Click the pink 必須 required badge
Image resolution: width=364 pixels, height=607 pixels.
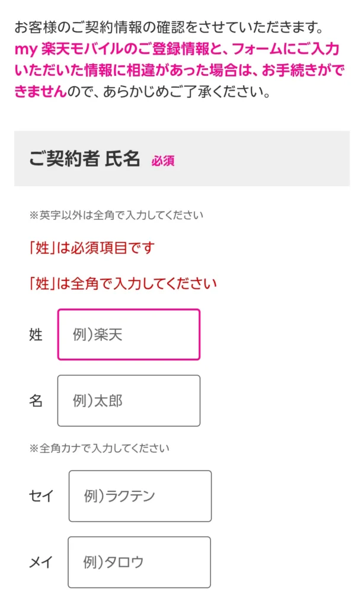(162, 161)
